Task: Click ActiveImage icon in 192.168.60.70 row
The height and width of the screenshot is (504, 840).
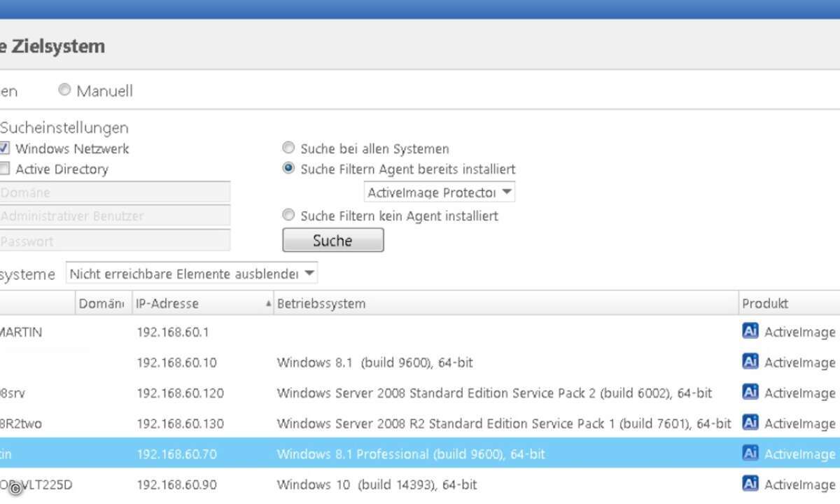Action: [x=750, y=453]
